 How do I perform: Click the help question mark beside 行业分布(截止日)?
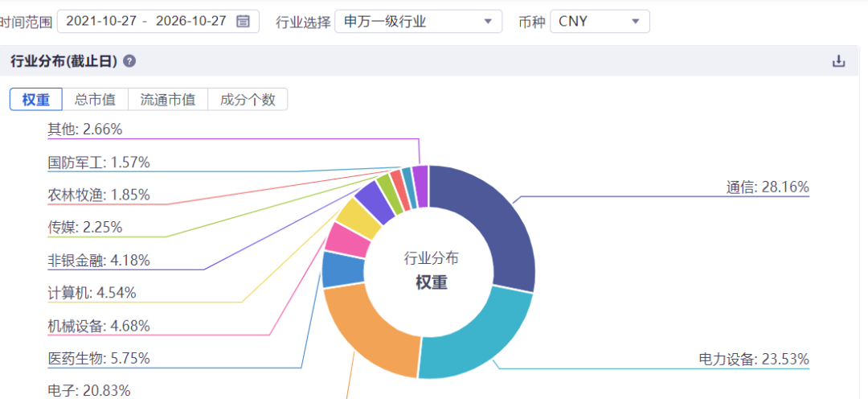coord(129,61)
